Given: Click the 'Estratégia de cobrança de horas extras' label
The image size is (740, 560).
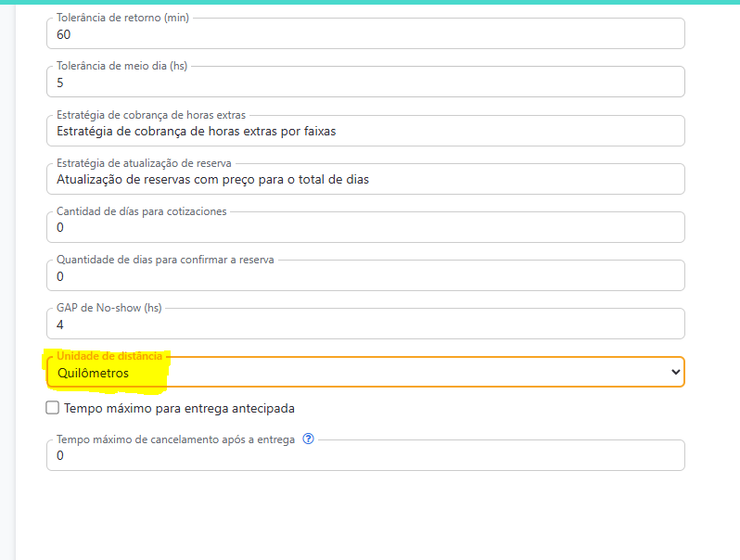Looking at the screenshot, I should [x=151, y=115].
